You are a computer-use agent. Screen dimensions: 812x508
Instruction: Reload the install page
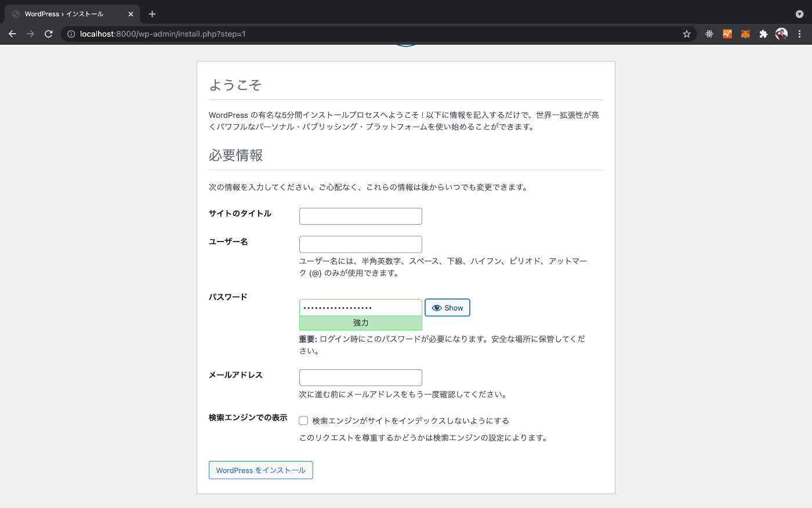point(48,34)
